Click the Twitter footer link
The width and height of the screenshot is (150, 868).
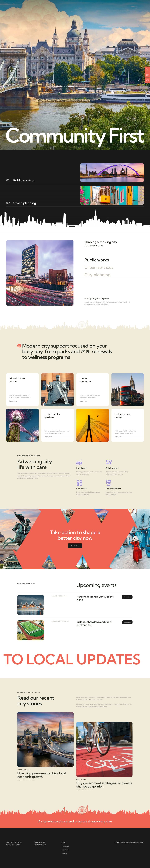point(64,842)
